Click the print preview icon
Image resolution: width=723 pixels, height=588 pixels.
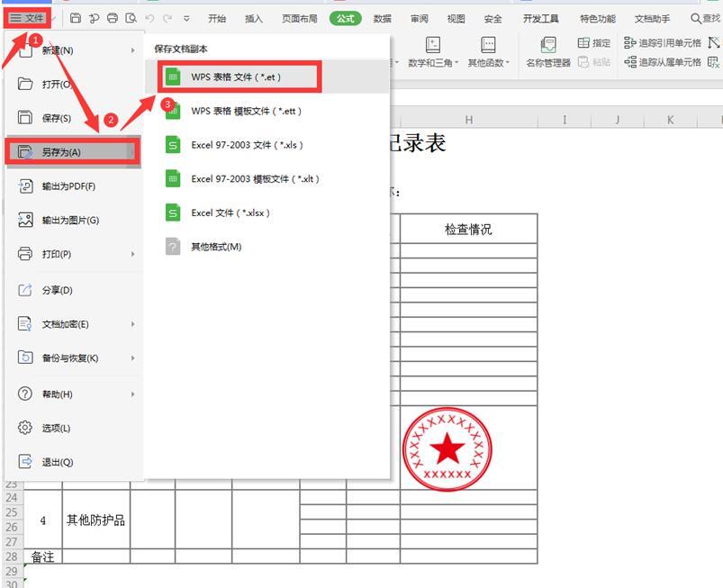click(131, 18)
